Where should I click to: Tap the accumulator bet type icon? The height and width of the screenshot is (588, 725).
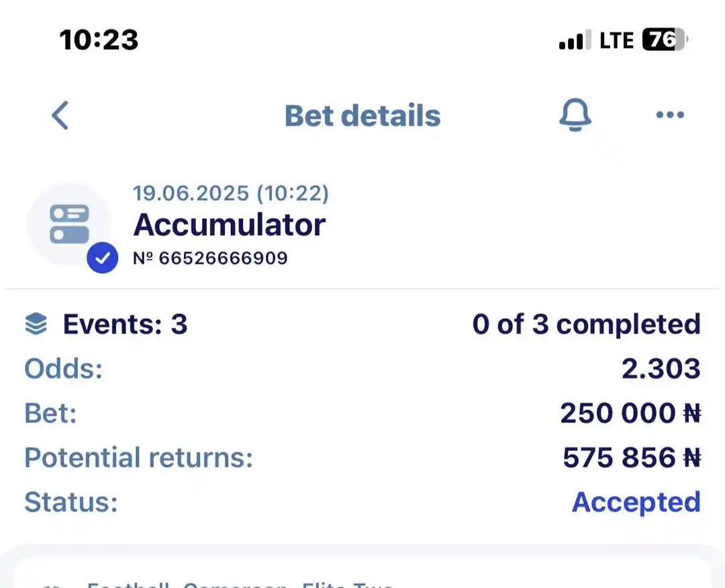[69, 224]
